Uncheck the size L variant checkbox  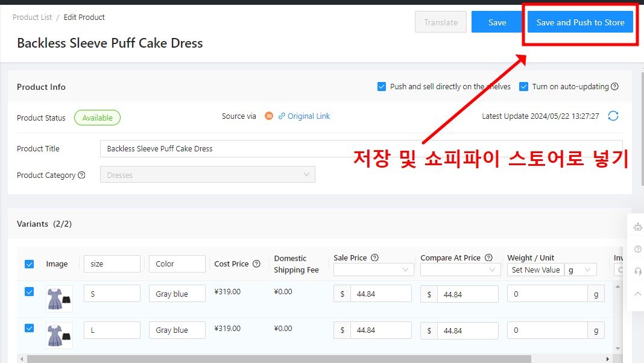point(29,327)
